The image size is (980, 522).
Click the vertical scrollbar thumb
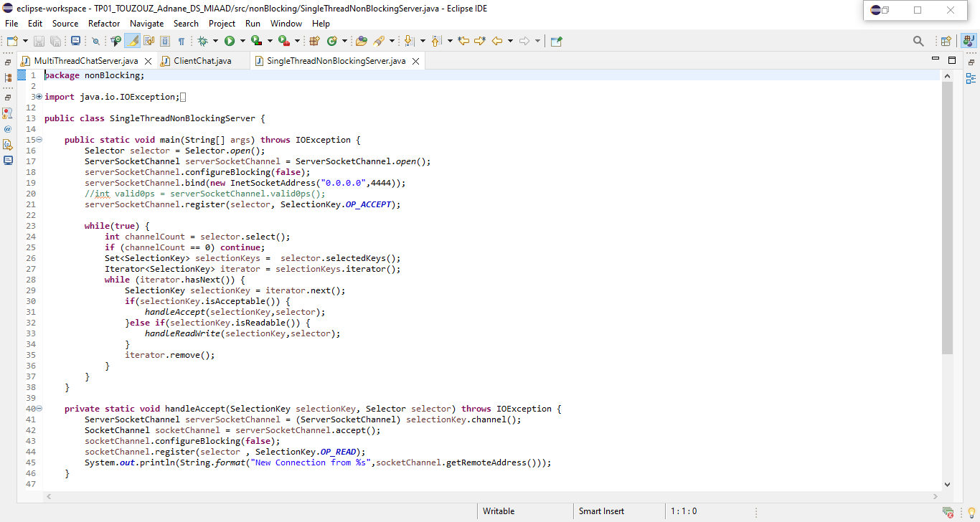(x=947, y=218)
